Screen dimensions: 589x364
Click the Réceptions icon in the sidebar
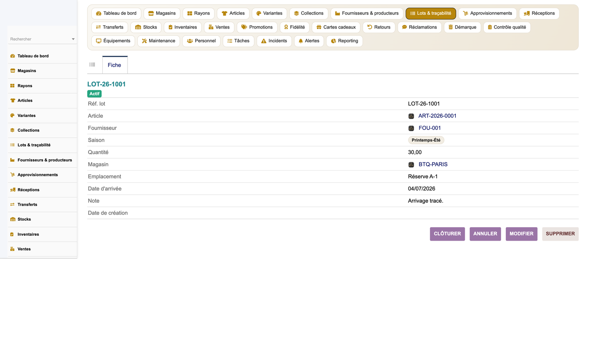(13, 190)
